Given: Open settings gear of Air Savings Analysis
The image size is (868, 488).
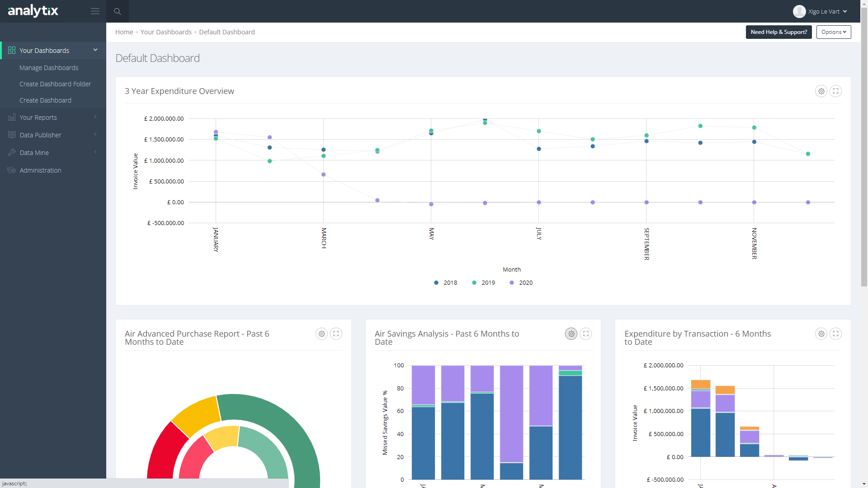Looking at the screenshot, I should pyautogui.click(x=571, y=334).
